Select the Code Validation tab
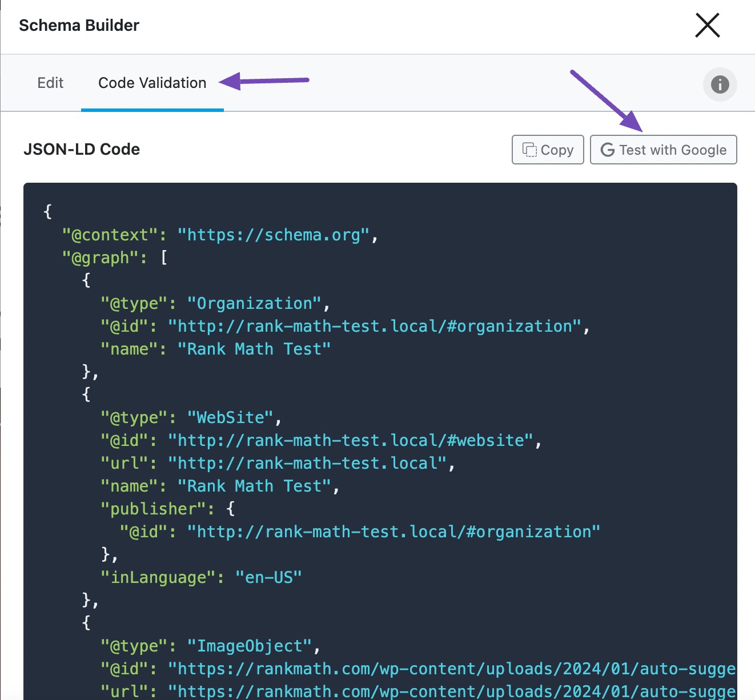Viewport: 755px width, 700px height. tap(152, 83)
